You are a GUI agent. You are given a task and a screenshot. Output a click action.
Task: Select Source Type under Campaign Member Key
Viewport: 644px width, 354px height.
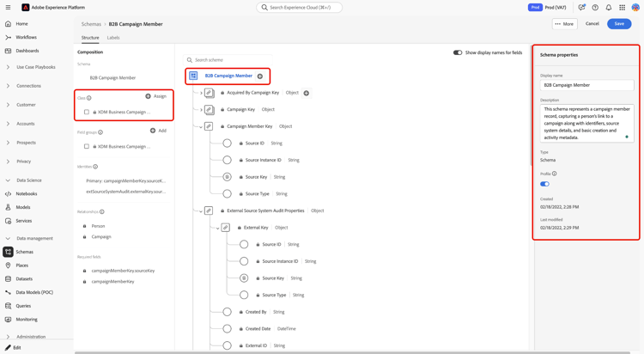pos(228,194)
